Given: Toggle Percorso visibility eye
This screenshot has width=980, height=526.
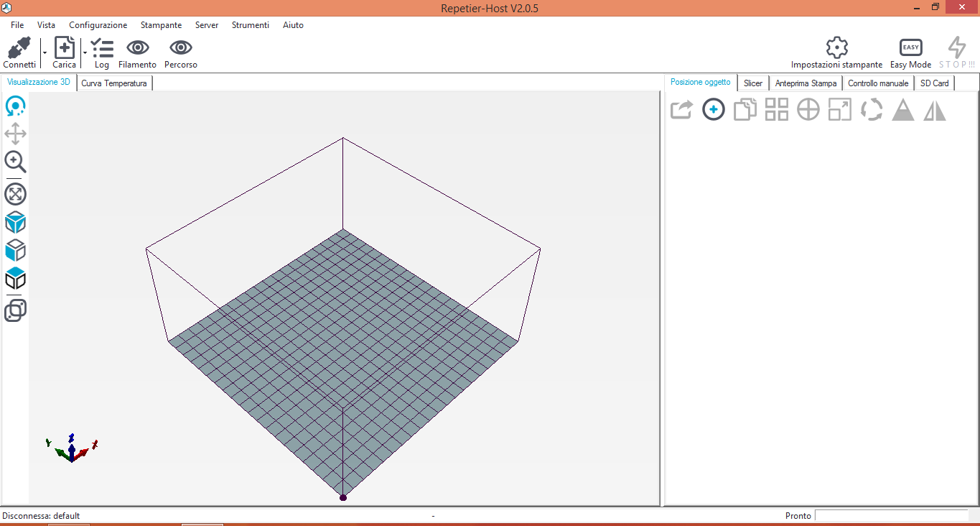Looking at the screenshot, I should [180, 48].
